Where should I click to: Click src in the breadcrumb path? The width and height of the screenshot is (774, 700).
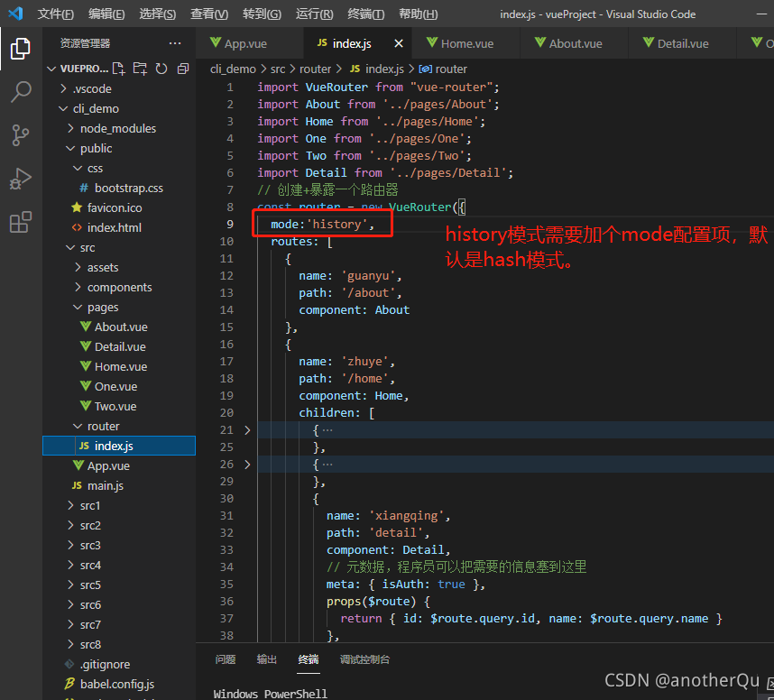click(x=278, y=69)
